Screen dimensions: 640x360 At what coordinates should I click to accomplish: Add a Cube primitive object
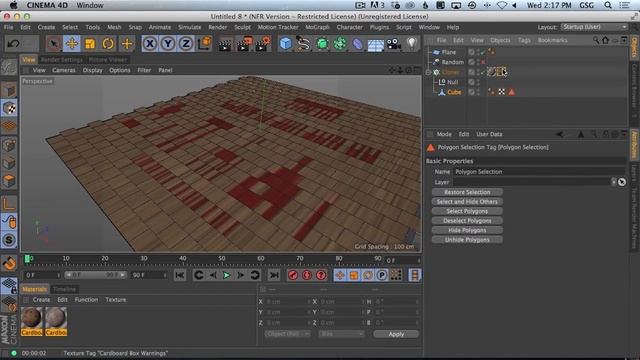tap(285, 44)
